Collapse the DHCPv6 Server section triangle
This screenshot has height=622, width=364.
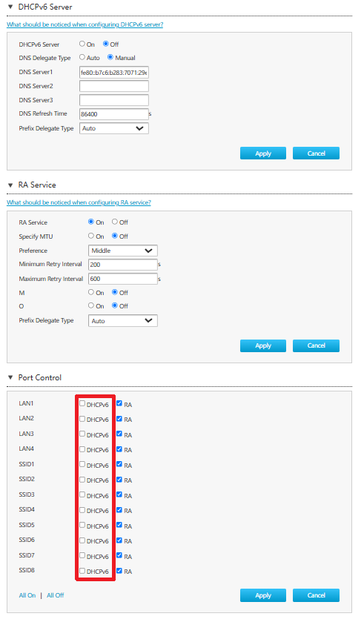pos(10,7)
